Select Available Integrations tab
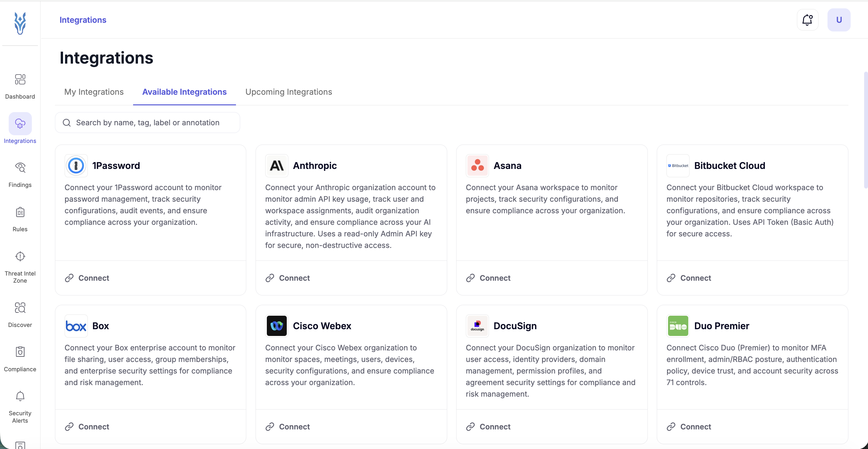Image resolution: width=868 pixels, height=449 pixels. (x=184, y=92)
